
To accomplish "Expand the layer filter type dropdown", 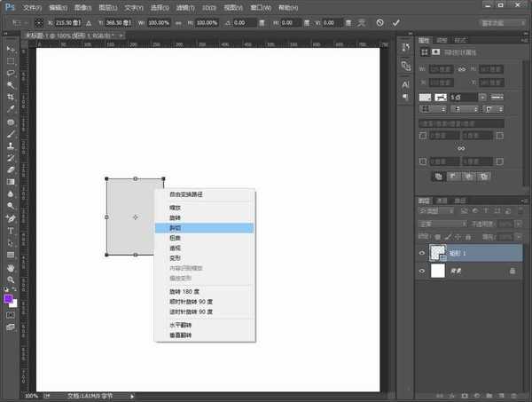I will (x=437, y=211).
